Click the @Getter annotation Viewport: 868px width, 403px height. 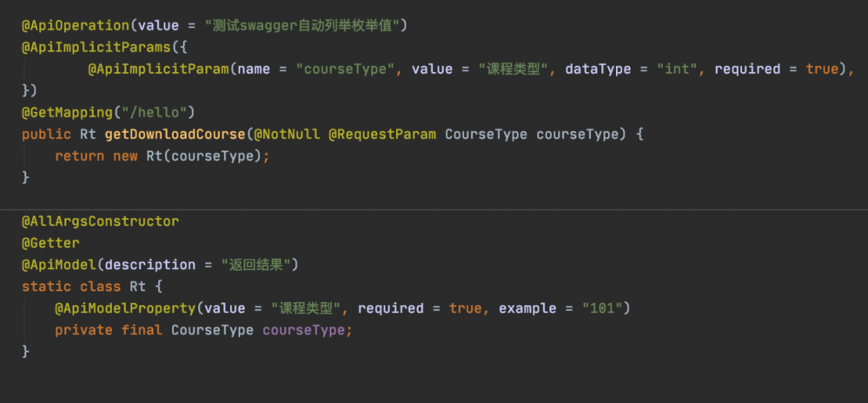50,243
